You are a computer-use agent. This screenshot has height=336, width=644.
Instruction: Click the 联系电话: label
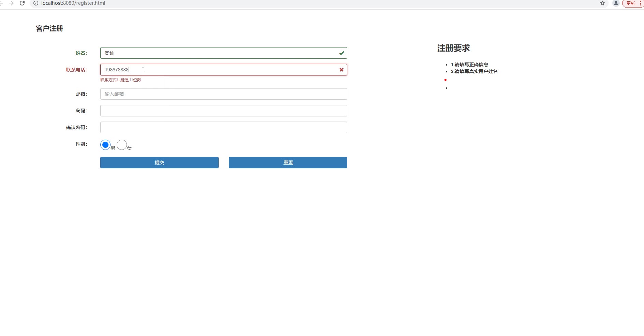pos(77,70)
